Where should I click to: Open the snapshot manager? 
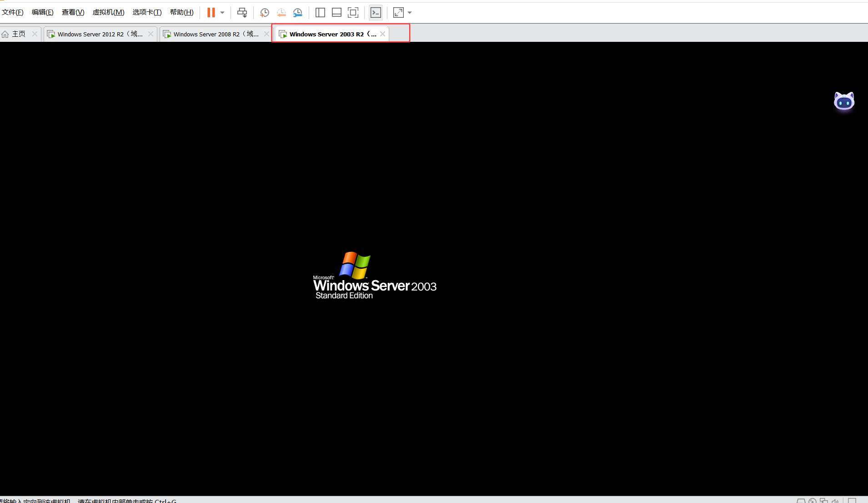298,13
